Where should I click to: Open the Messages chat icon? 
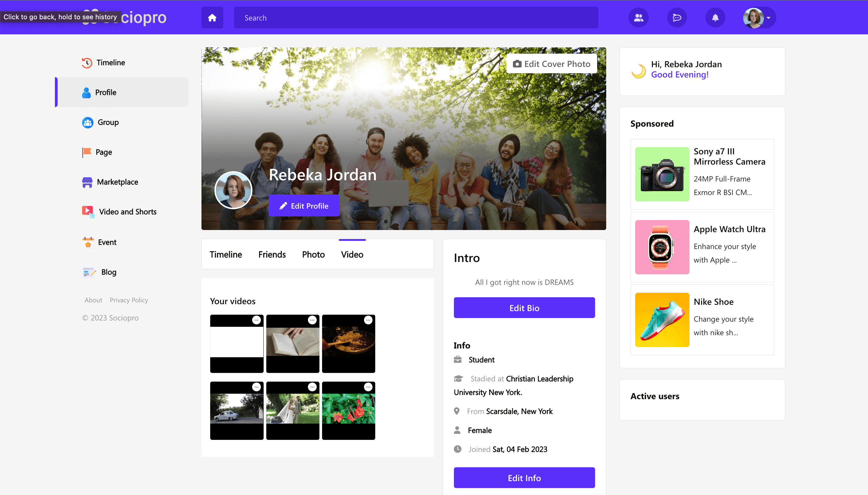[x=676, y=17]
